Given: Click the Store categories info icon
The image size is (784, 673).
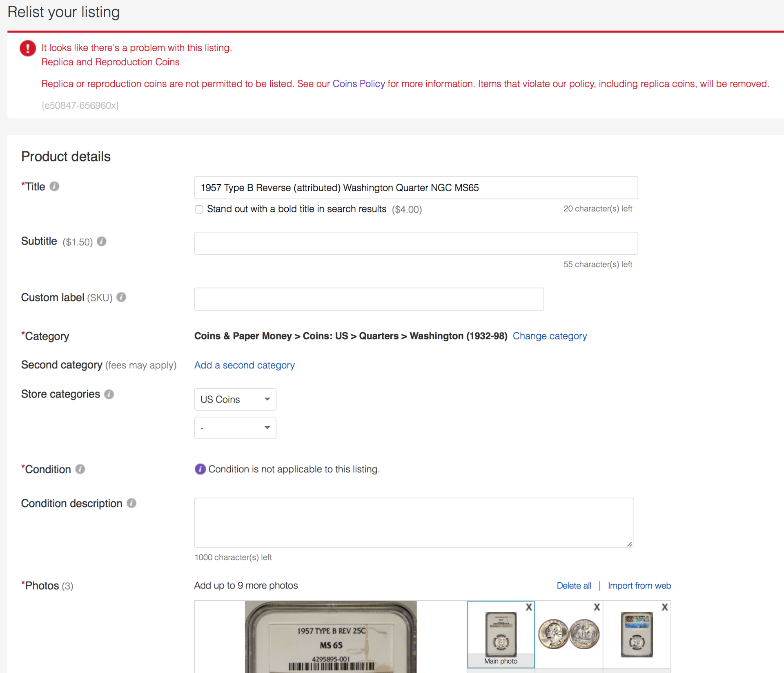Looking at the screenshot, I should coord(109,394).
